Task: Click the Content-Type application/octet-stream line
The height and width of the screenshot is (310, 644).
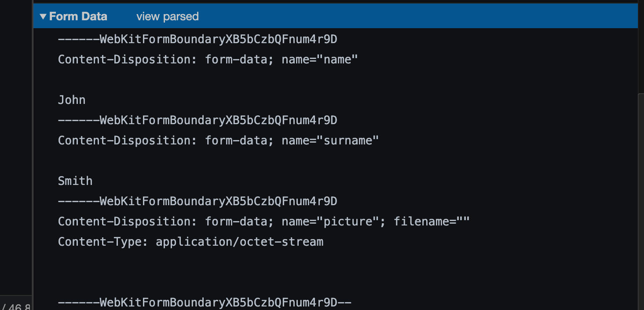Action: pos(190,242)
